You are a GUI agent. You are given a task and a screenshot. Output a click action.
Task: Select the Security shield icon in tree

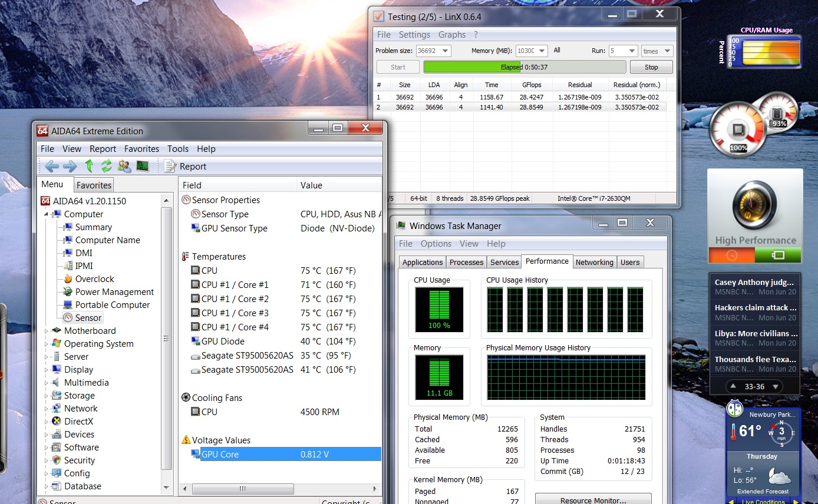(x=57, y=460)
